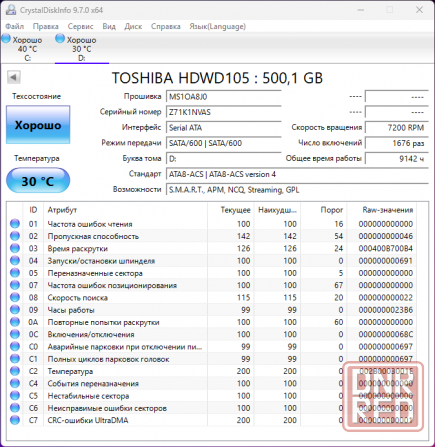Open the Справка menu
This screenshot has height=447, width=435.
166,26
